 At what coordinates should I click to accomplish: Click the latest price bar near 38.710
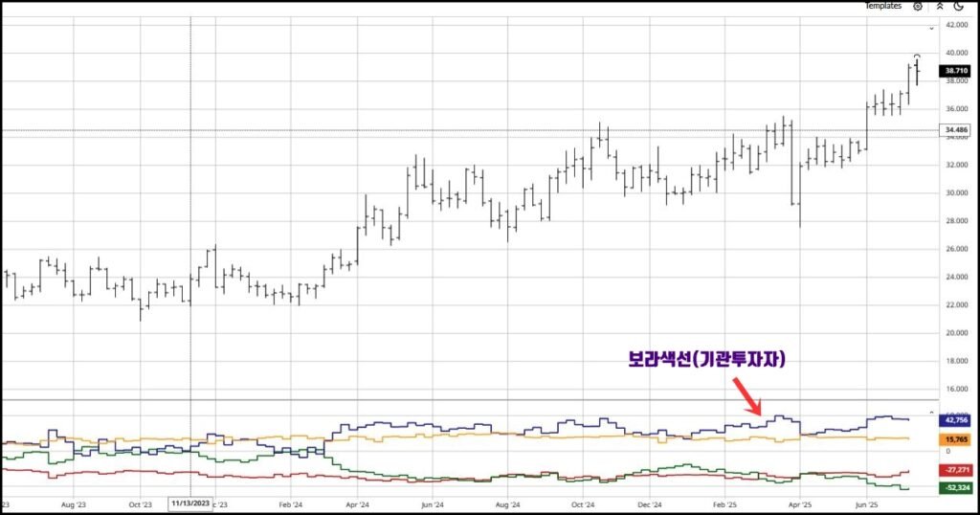pyautogui.click(x=917, y=71)
